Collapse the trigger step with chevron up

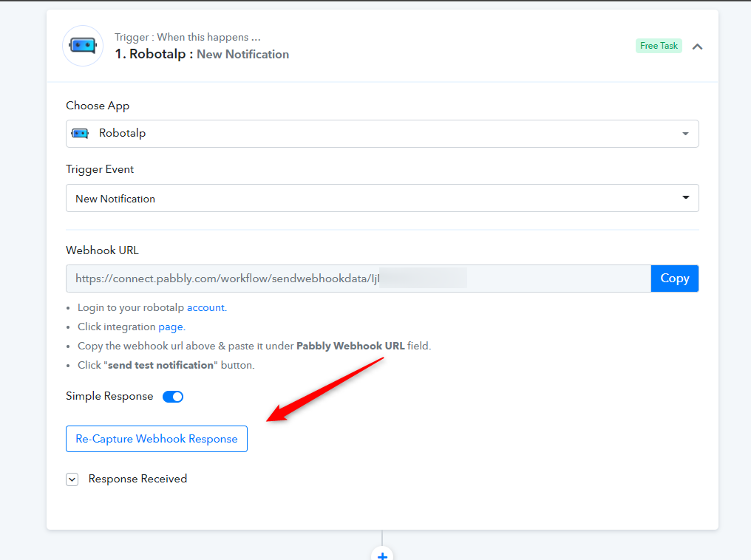click(x=697, y=47)
